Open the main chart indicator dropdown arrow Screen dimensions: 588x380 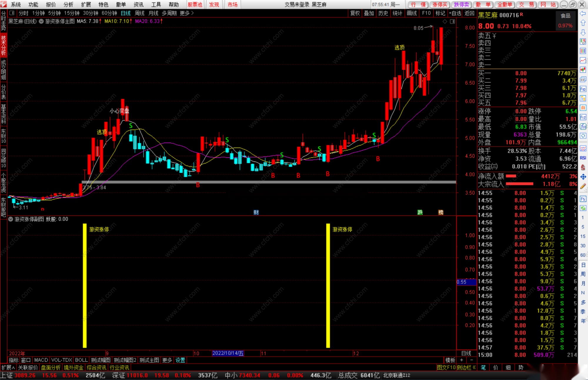tap(41, 21)
